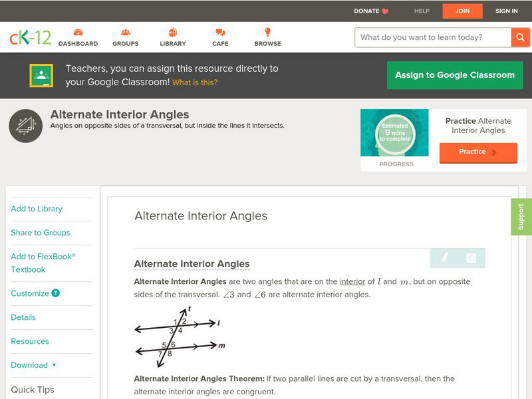The width and height of the screenshot is (532, 399).
Task: Click the DONATE menu item
Action: click(371, 11)
